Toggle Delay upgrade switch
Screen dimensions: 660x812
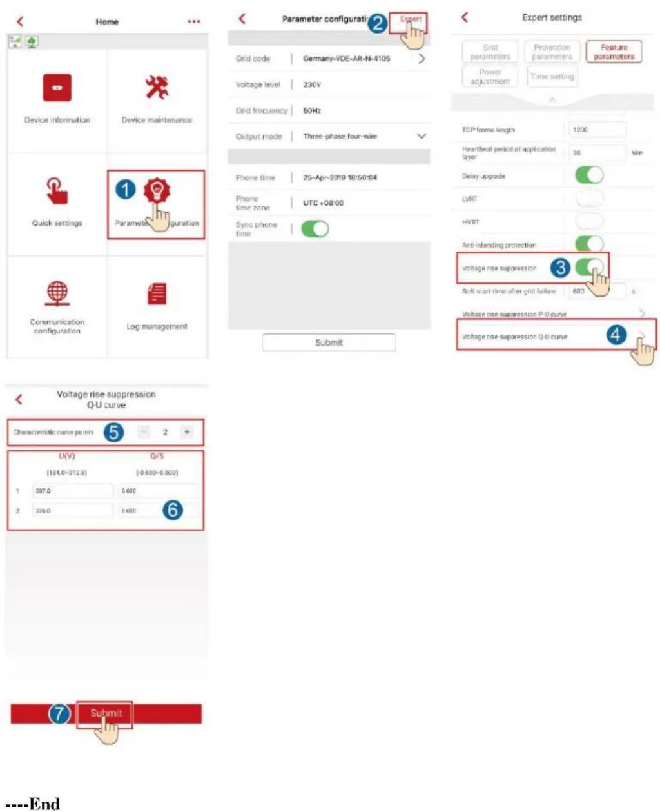pos(589,175)
